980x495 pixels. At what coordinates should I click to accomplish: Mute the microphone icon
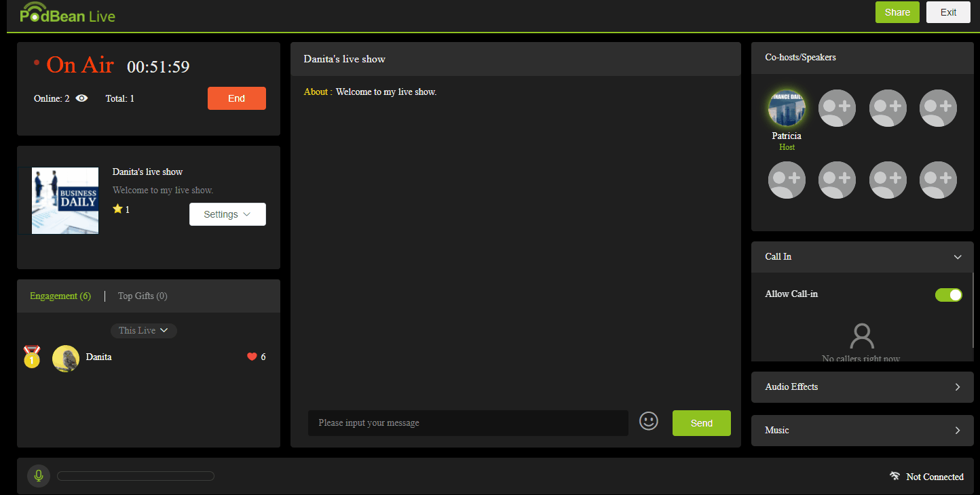[39, 475]
